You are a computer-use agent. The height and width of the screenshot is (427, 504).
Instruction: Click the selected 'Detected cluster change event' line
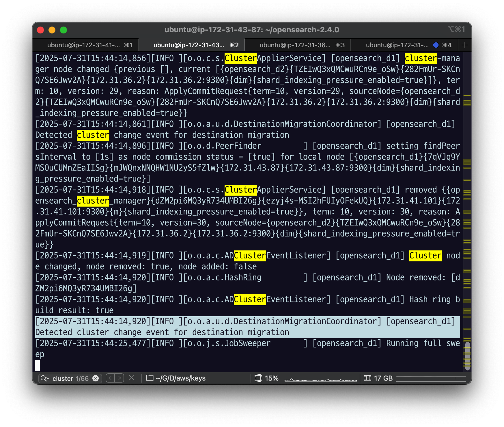tap(248, 327)
